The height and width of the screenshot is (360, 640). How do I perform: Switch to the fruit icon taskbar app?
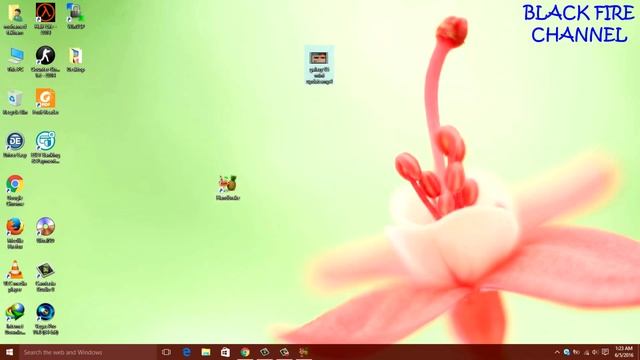tap(303, 352)
